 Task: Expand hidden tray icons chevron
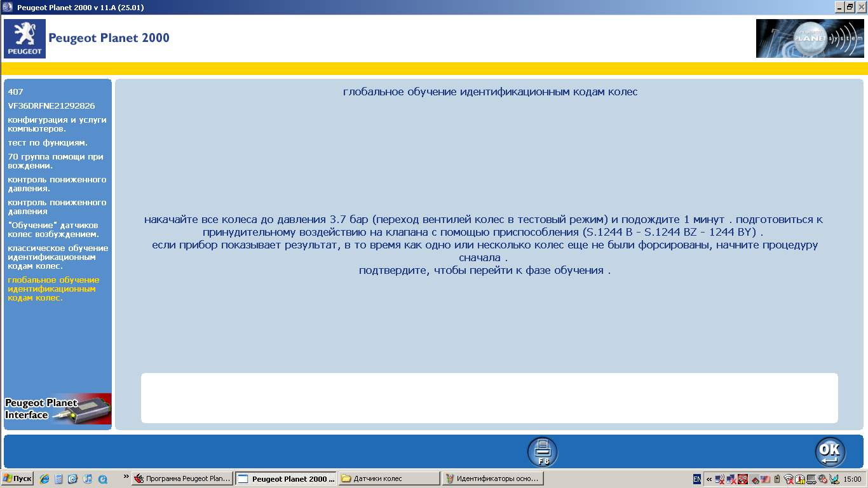(709, 479)
